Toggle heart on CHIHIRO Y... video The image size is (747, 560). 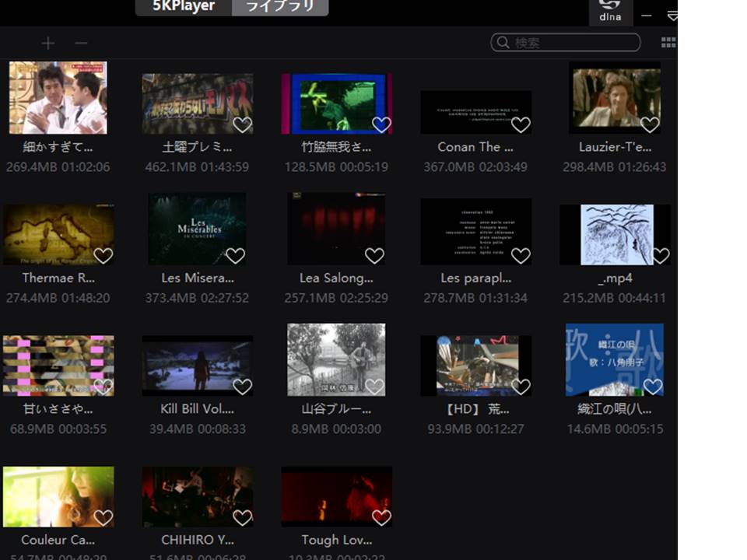[243, 518]
